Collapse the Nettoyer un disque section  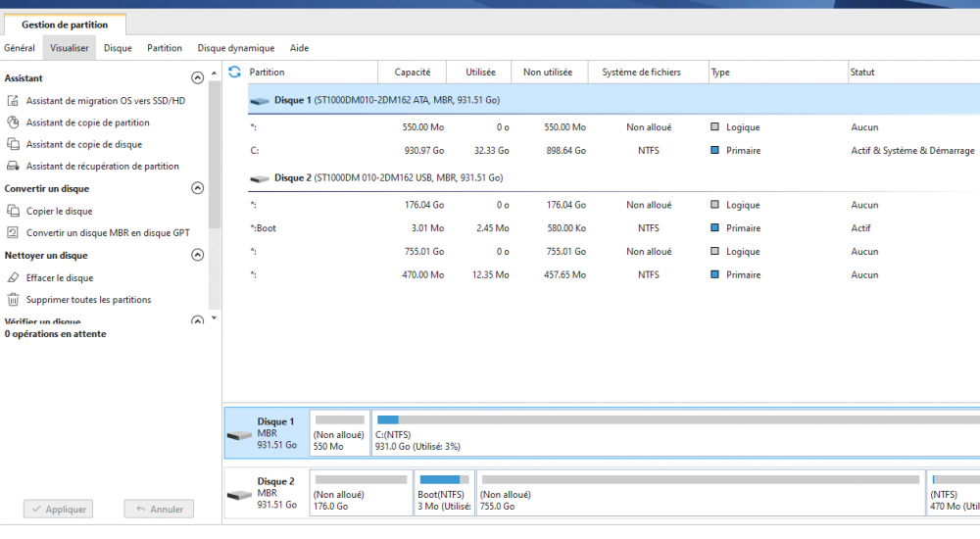(x=197, y=255)
